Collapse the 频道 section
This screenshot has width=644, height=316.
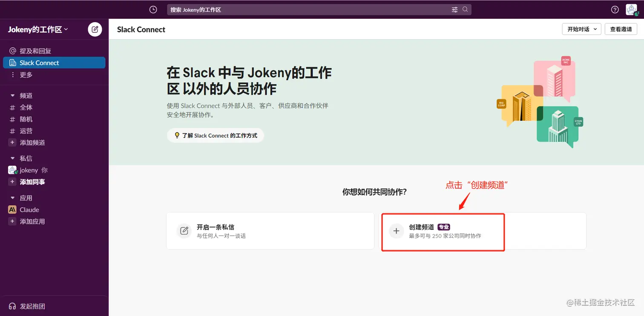point(12,95)
